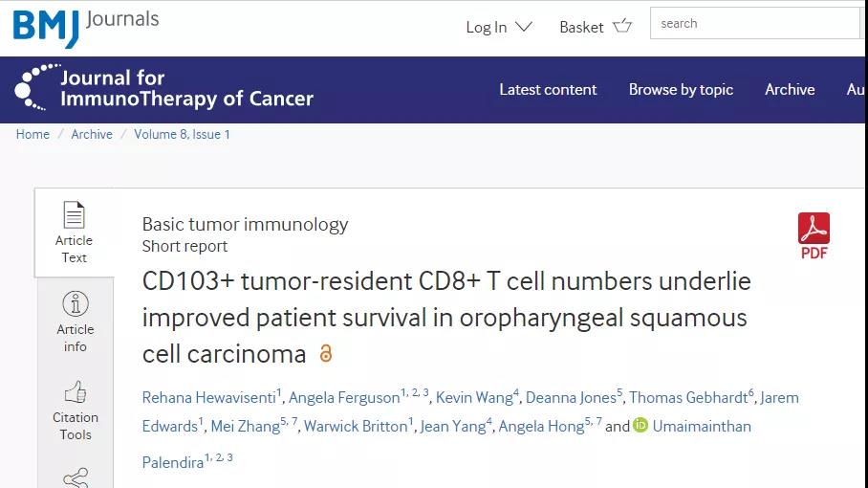Click the Archive breadcrumb link
Viewport: 868px width, 488px height.
click(92, 135)
